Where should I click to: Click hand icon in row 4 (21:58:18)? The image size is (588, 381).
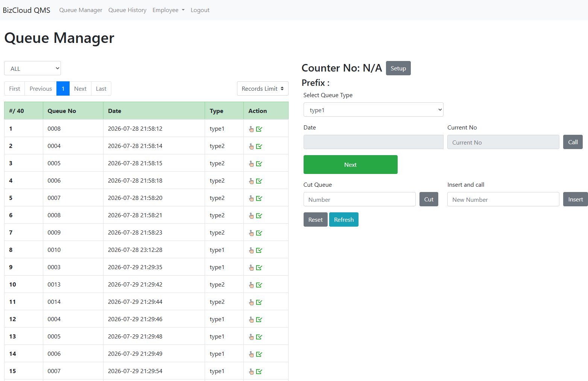251,181
